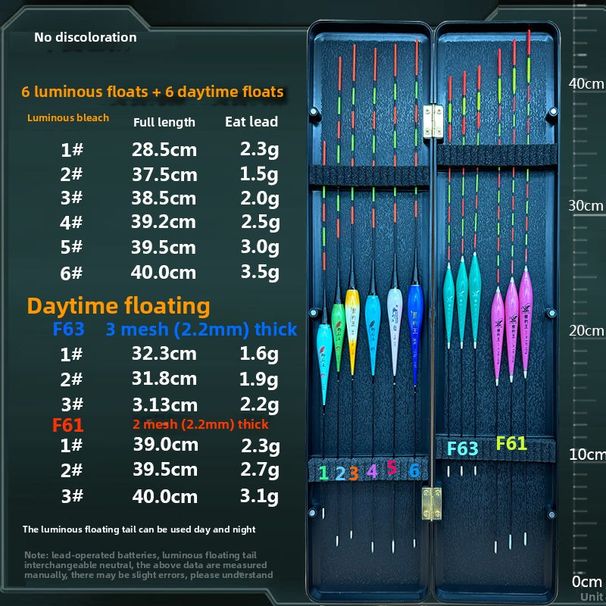
Task: Click the '6 luminous floats + 6 daytime floats' heading
Action: [153, 92]
